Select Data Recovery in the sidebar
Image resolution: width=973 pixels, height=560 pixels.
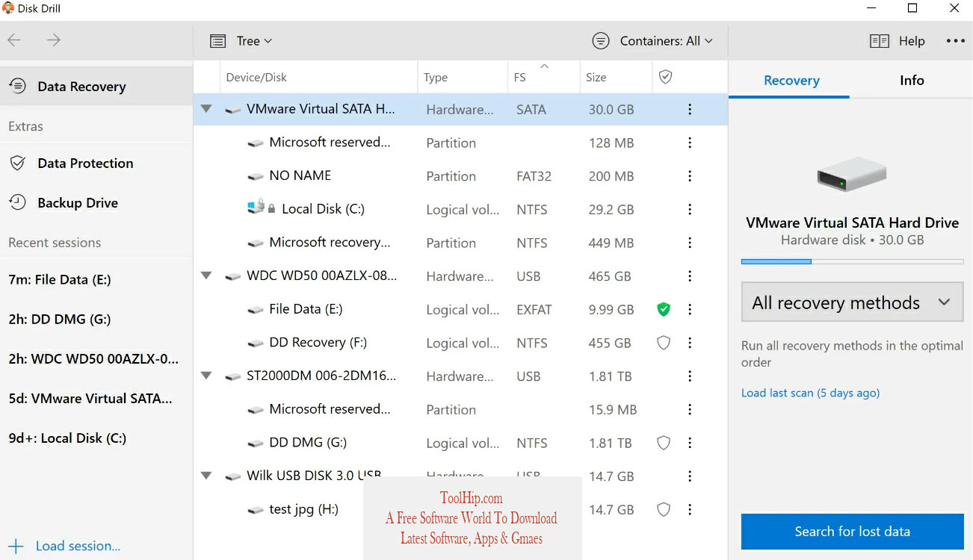[x=96, y=86]
